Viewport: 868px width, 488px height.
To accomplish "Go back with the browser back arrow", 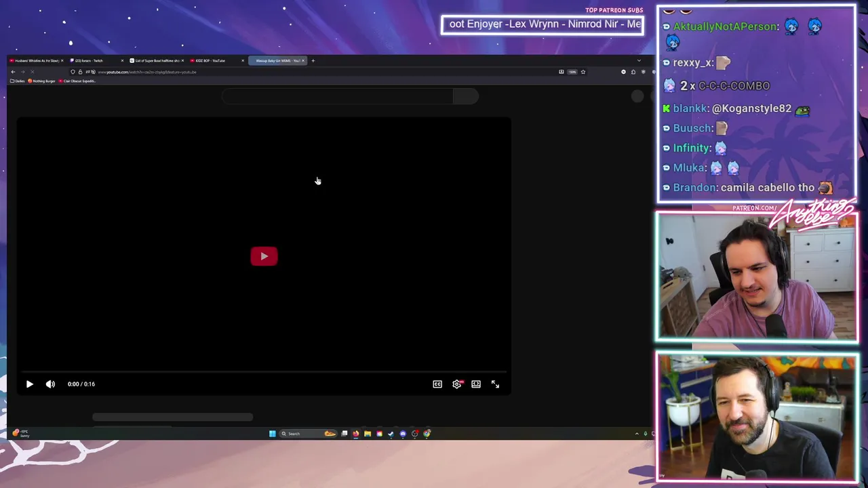I will [13, 72].
